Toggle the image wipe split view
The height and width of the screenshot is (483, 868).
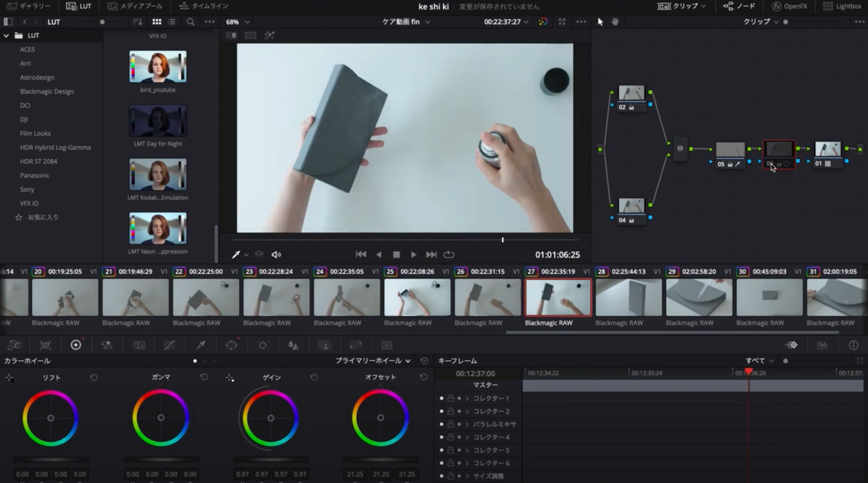pyautogui.click(x=231, y=35)
